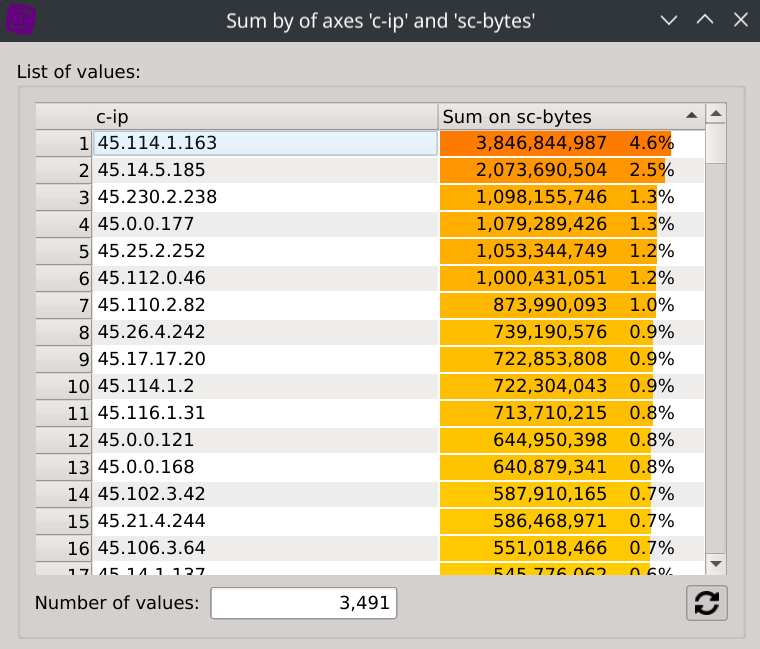
Task: Select the 45.14.5.185 row entry
Action: [265, 170]
